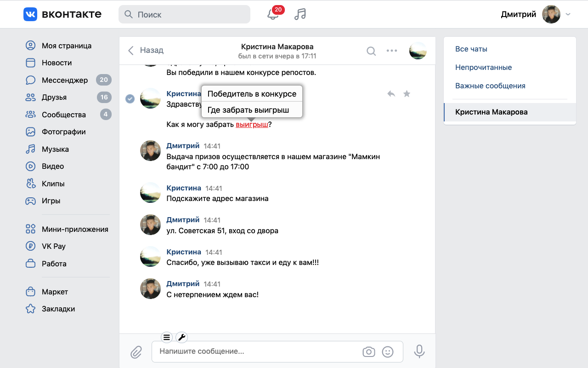Open the 'выигрыш' link in the message
The image size is (588, 368).
(251, 124)
